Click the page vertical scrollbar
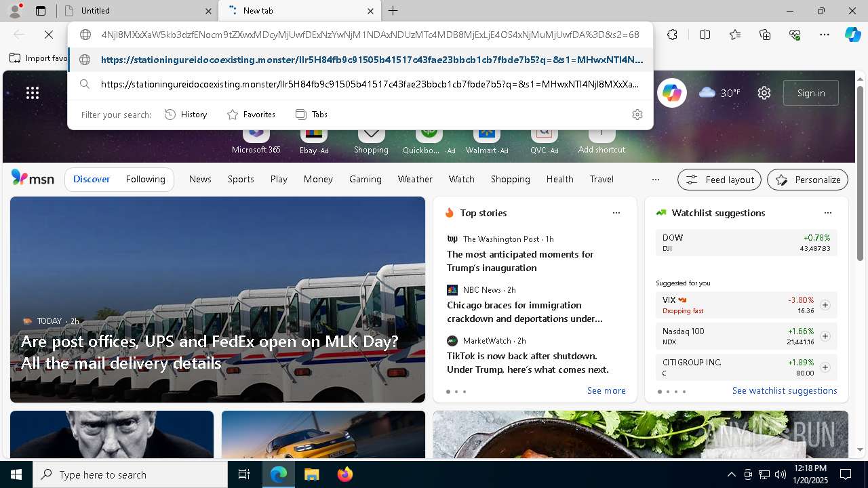868x488 pixels. [x=860, y=173]
